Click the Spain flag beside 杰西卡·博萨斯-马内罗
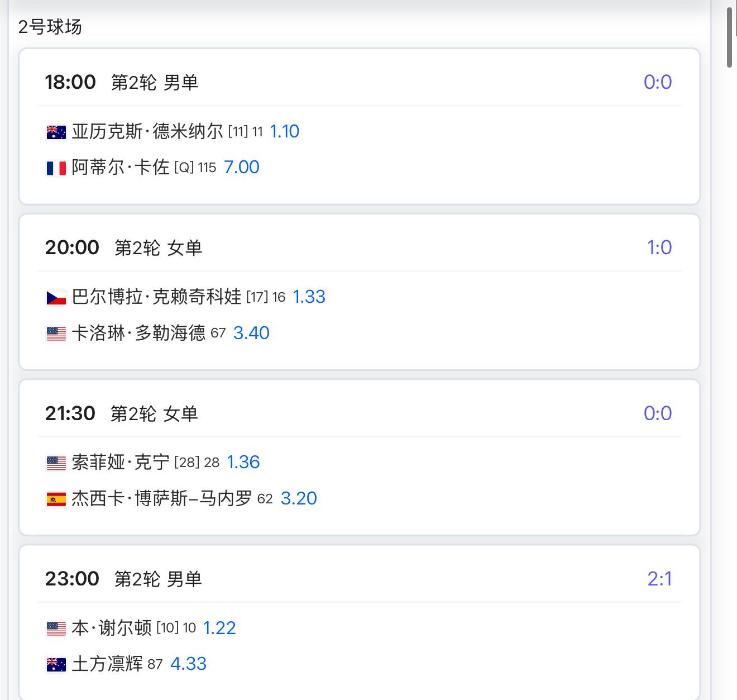 [x=56, y=499]
